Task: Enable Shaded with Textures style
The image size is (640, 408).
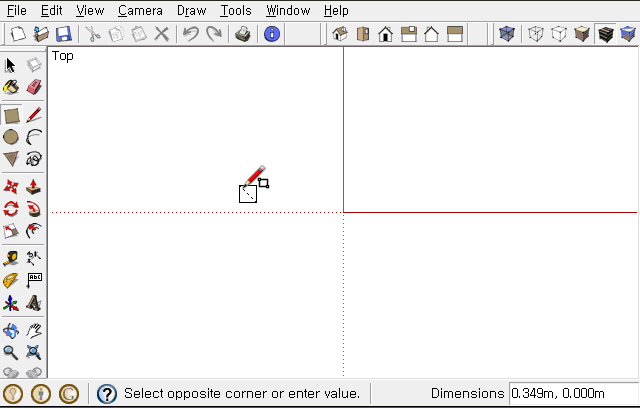Action: click(605, 34)
